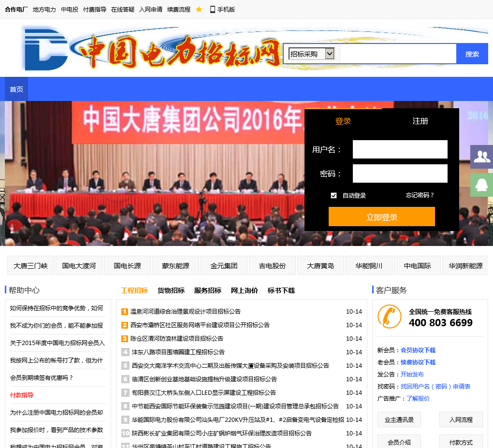
Task: Open 地方电力 in top menu
Action: click(x=44, y=10)
